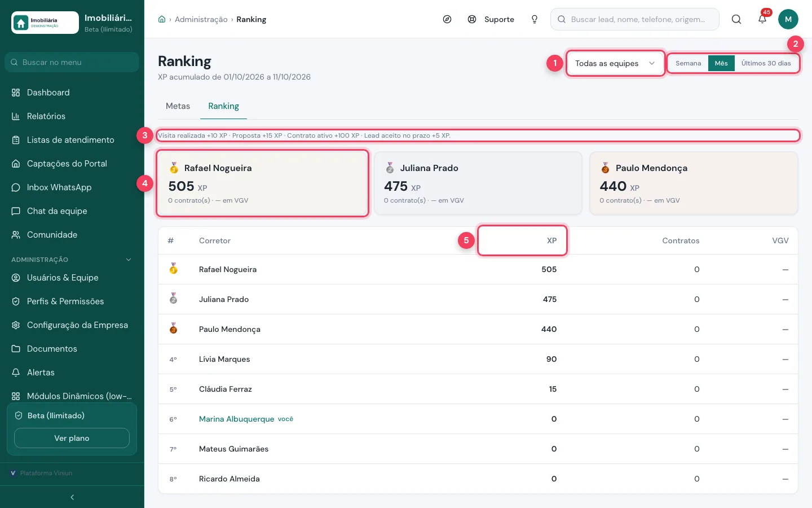This screenshot has width=812, height=508.
Task: Click the magnifier search button
Action: tap(736, 19)
